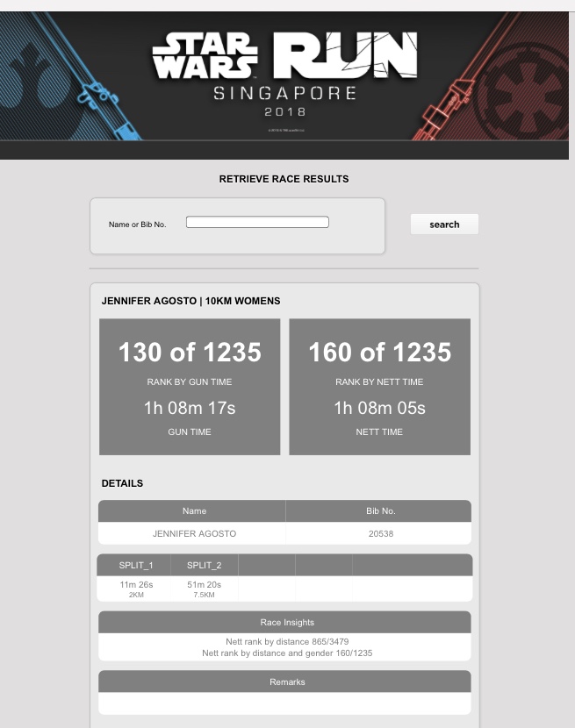This screenshot has width=575, height=728.
Task: Select the 51m 20s split time
Action: pos(204,584)
